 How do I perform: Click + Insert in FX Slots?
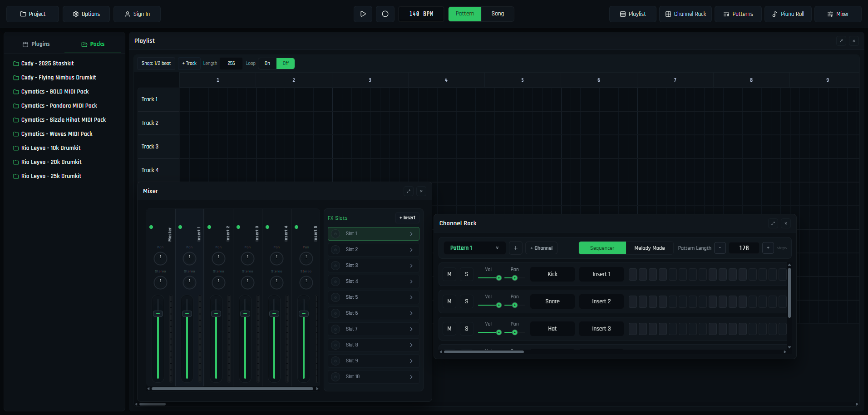point(407,218)
